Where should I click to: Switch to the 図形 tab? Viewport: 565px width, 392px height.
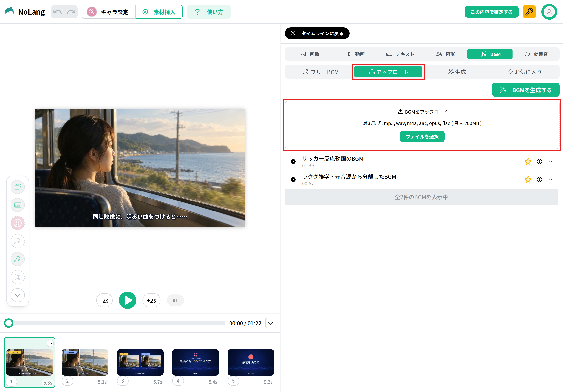(x=445, y=54)
